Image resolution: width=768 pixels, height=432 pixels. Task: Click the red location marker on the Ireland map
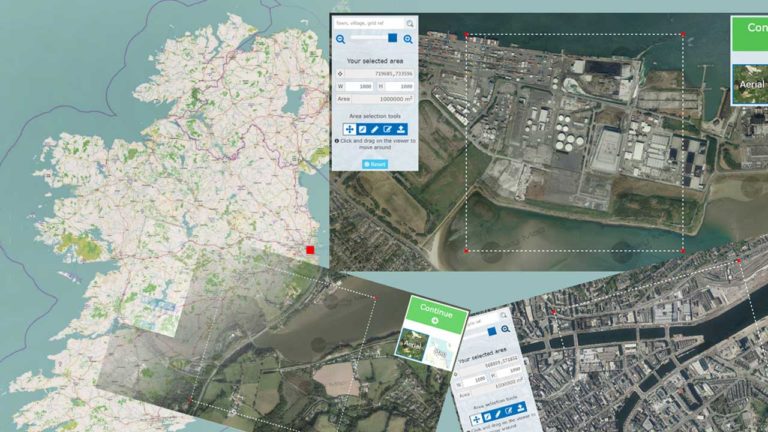pos(310,250)
